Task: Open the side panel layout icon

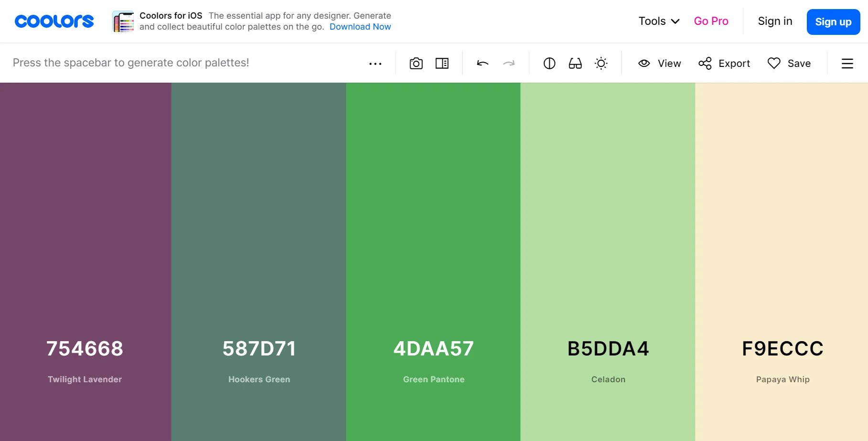Action: [x=442, y=64]
